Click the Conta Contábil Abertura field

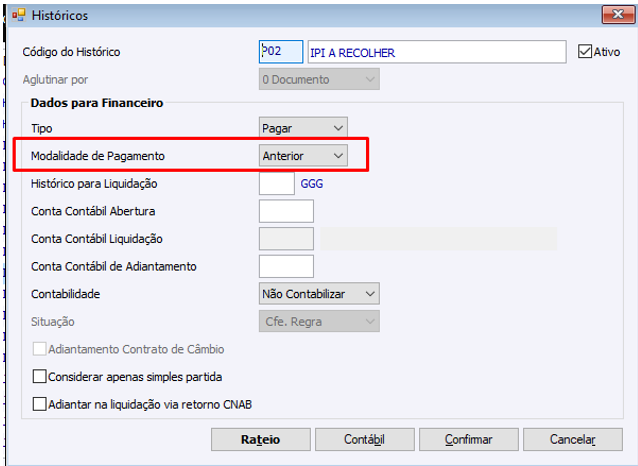[x=286, y=211]
